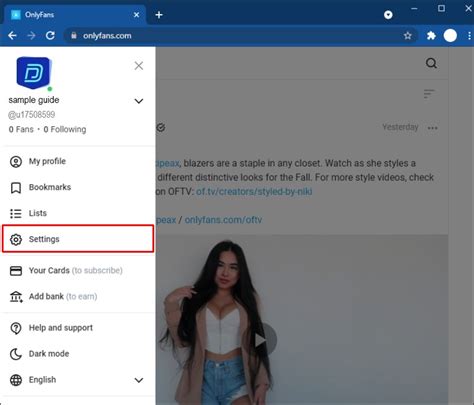Open a new browser tab
This screenshot has height=405, width=474.
pos(159,15)
